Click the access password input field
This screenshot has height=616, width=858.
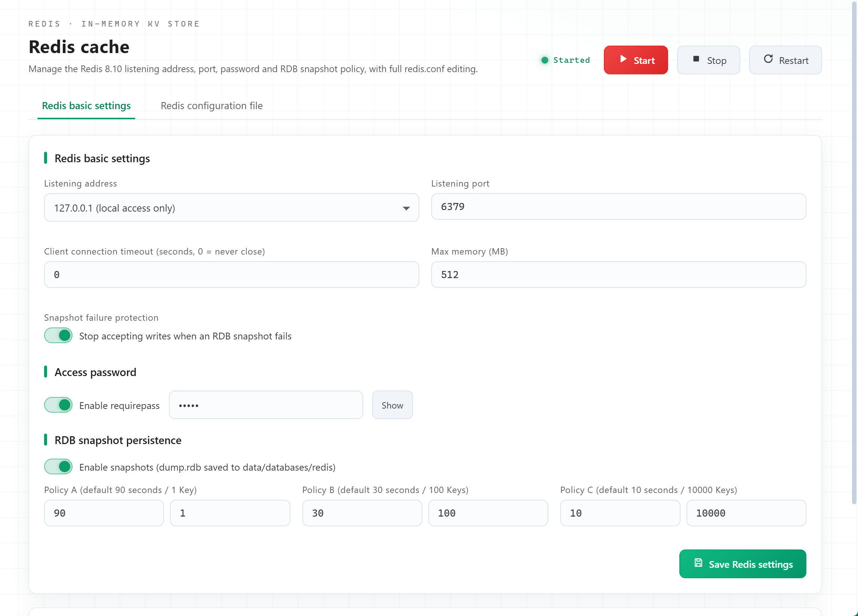266,405
